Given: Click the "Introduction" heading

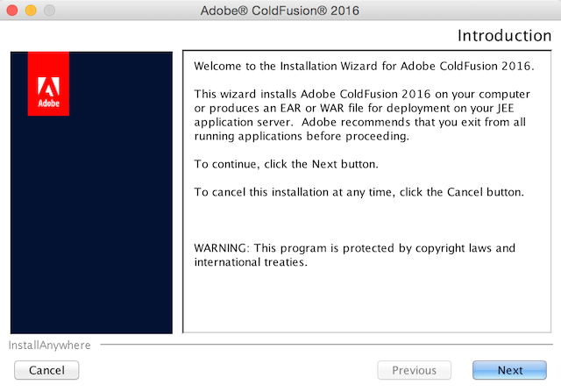Looking at the screenshot, I should pos(505,36).
